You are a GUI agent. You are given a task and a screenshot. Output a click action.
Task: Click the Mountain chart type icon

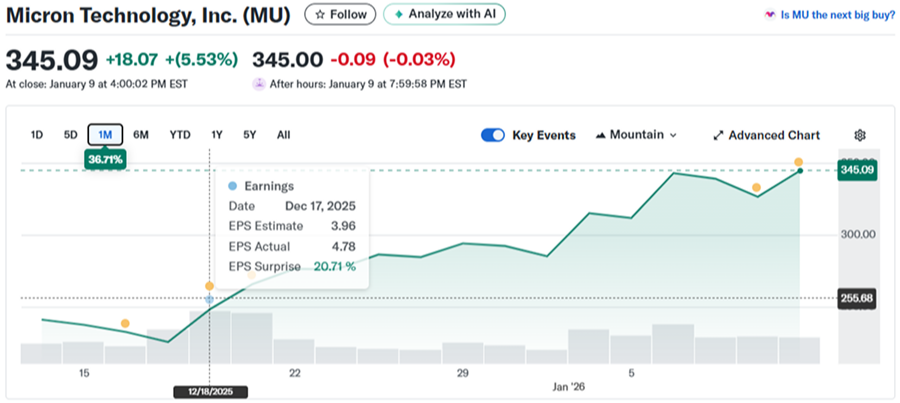pyautogui.click(x=601, y=135)
